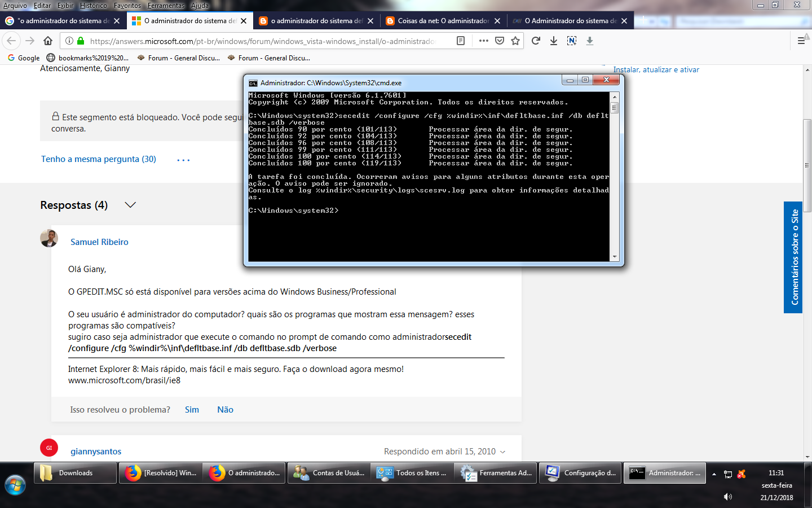Collapse the Respostas (4) section chevron
Screen dimensions: 812x508
(x=130, y=205)
